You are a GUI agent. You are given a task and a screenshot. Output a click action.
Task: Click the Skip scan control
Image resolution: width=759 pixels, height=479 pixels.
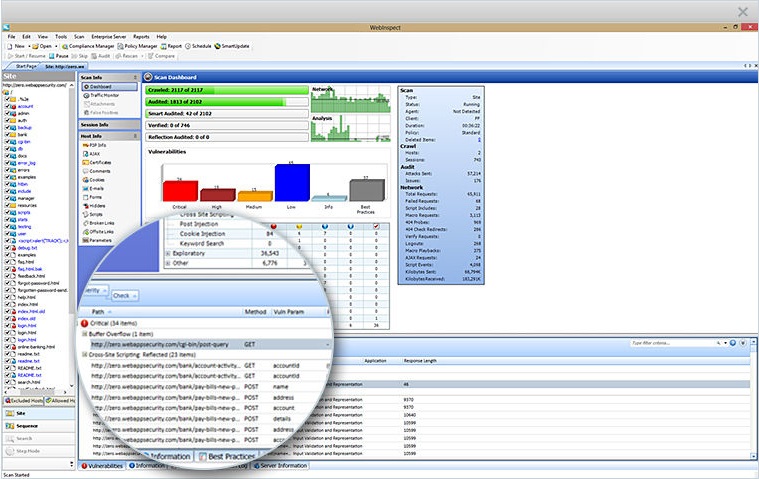coord(79,56)
